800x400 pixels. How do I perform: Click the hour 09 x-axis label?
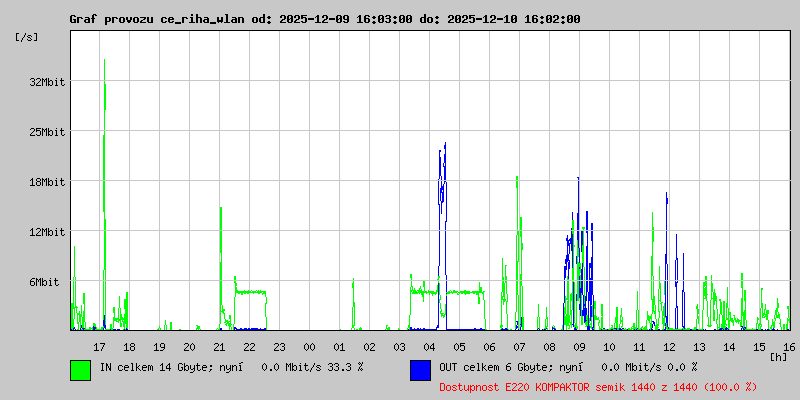579,347
